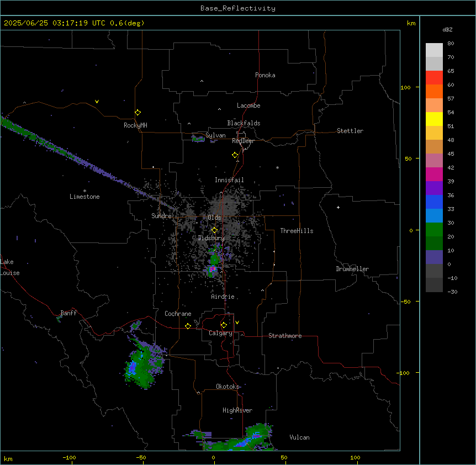Select the purple 36-39 dBZ legend band

click(x=434, y=188)
